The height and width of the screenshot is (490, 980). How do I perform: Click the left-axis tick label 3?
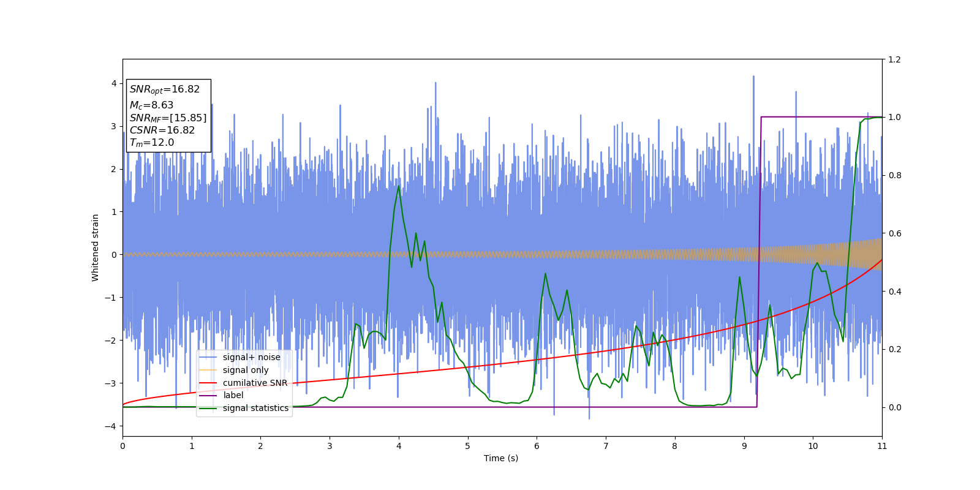pyautogui.click(x=114, y=126)
